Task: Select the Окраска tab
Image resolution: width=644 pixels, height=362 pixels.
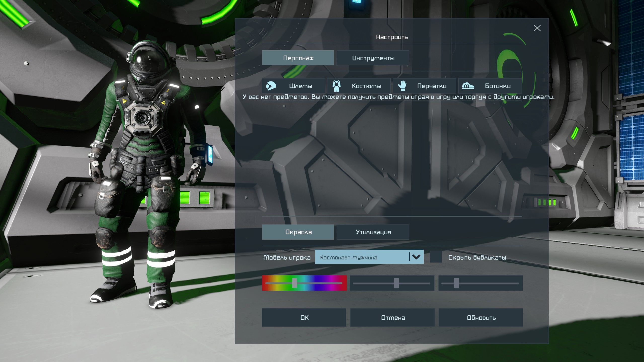Action: pyautogui.click(x=298, y=232)
